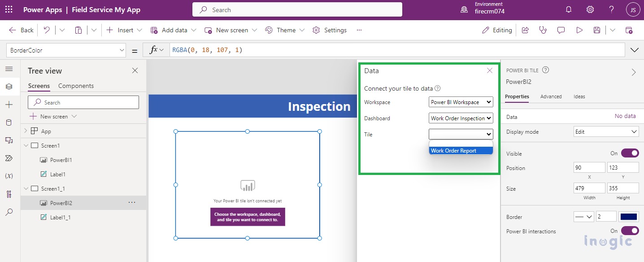
Task: Open the App checker stethoscope icon
Action: tap(543, 30)
